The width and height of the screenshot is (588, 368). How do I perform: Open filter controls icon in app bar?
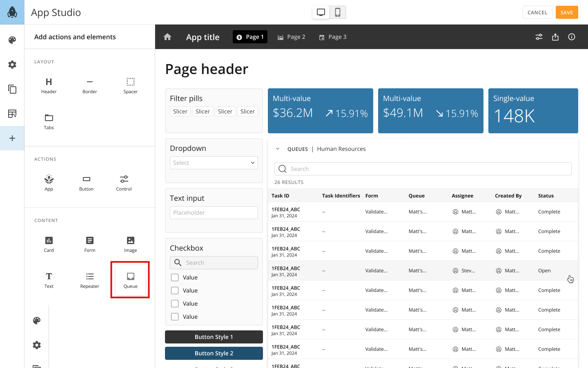[539, 37]
